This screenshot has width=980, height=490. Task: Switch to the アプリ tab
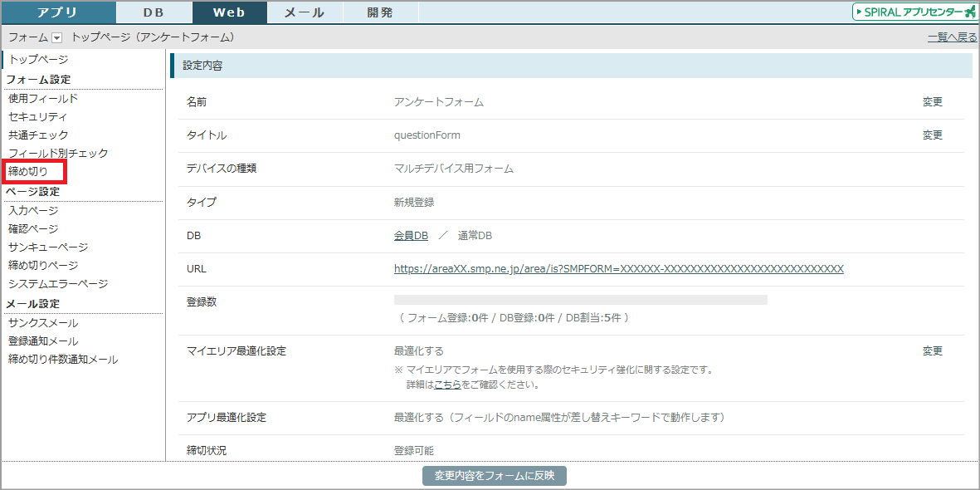pyautogui.click(x=58, y=12)
